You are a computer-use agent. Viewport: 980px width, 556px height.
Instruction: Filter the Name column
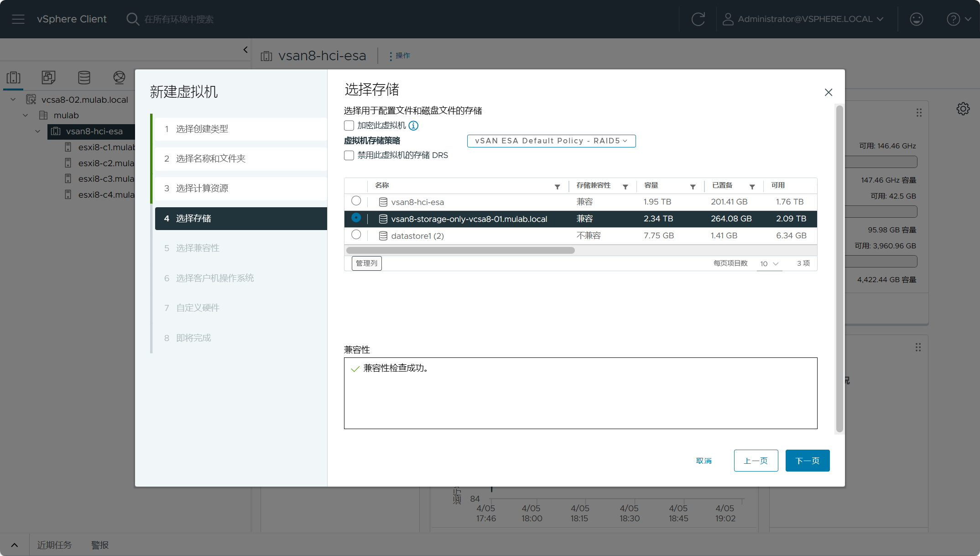click(x=557, y=187)
